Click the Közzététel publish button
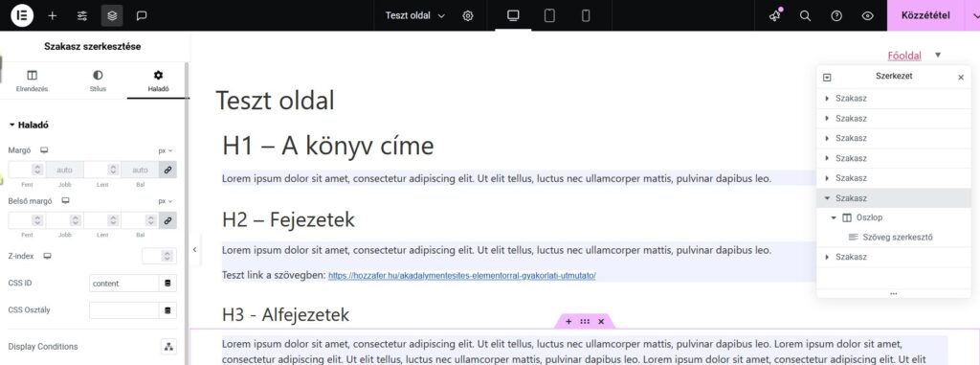 926,15
